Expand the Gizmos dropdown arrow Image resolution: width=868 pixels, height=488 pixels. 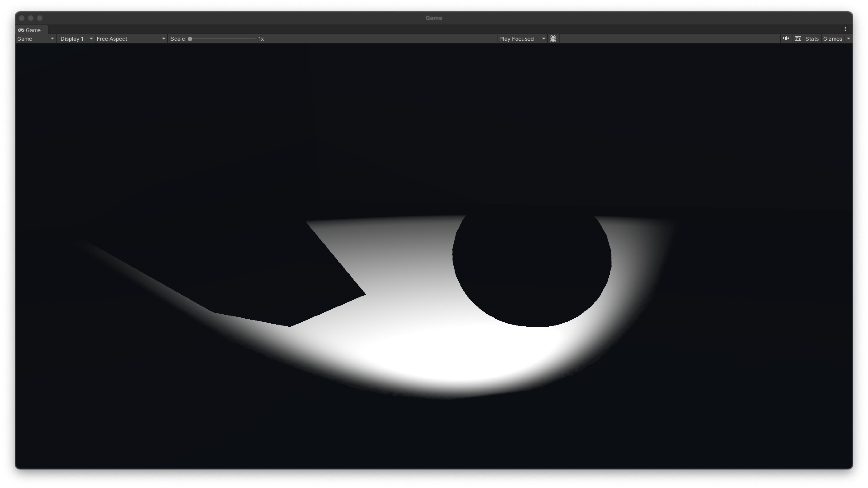point(849,39)
